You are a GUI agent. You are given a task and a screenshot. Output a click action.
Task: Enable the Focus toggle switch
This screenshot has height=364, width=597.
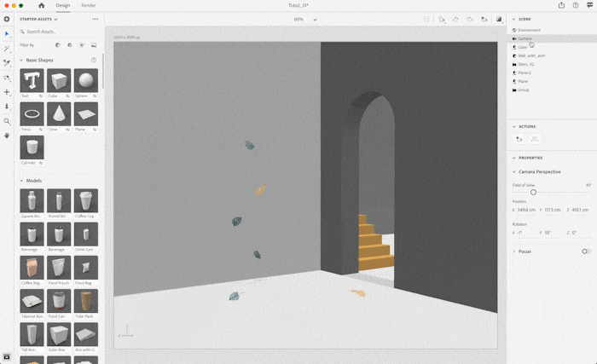pos(586,251)
